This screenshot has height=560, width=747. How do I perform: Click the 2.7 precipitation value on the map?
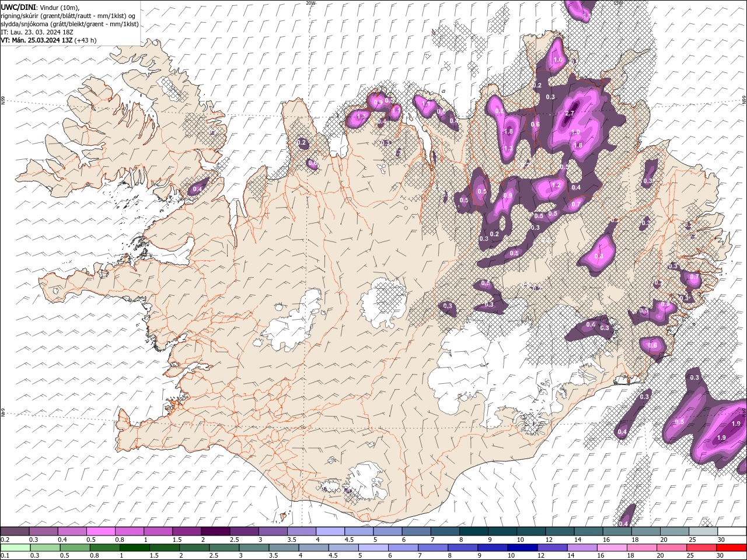pyautogui.click(x=571, y=113)
